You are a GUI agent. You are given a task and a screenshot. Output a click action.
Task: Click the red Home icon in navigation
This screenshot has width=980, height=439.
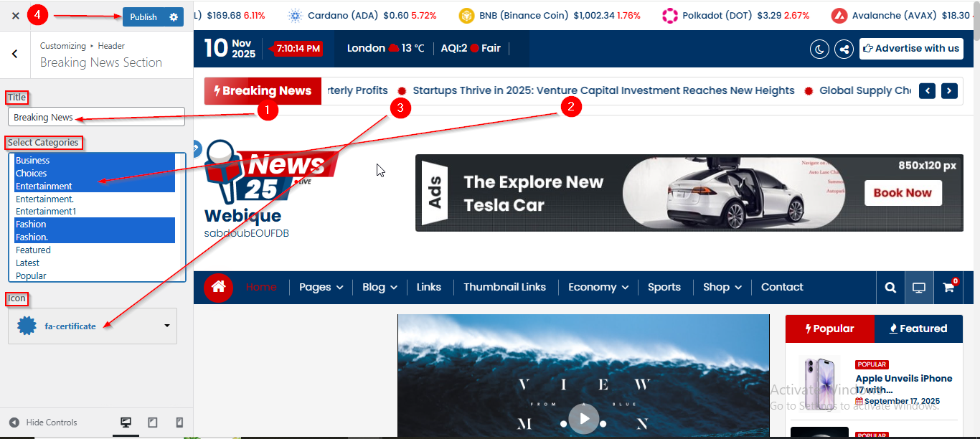(219, 287)
